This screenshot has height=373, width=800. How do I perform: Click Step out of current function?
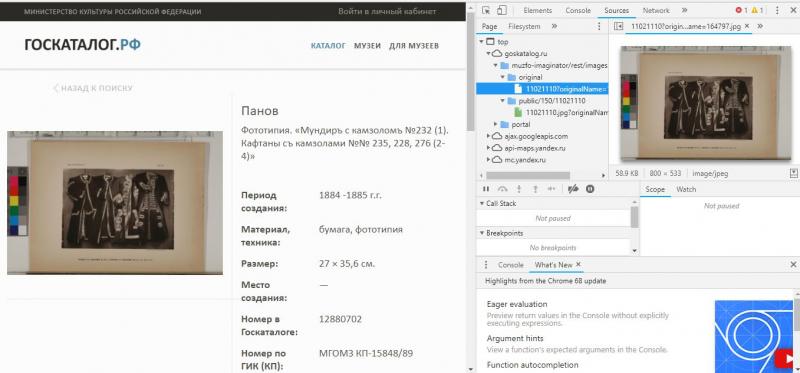(x=535, y=189)
